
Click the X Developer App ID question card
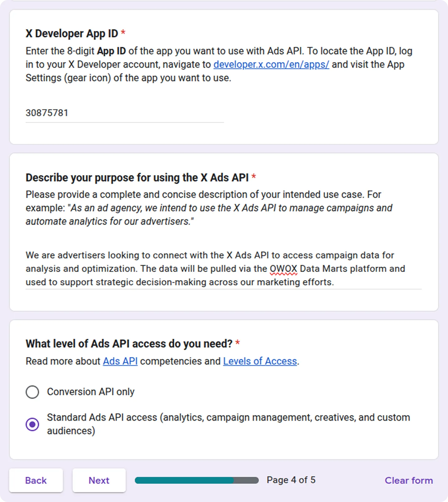[224, 77]
